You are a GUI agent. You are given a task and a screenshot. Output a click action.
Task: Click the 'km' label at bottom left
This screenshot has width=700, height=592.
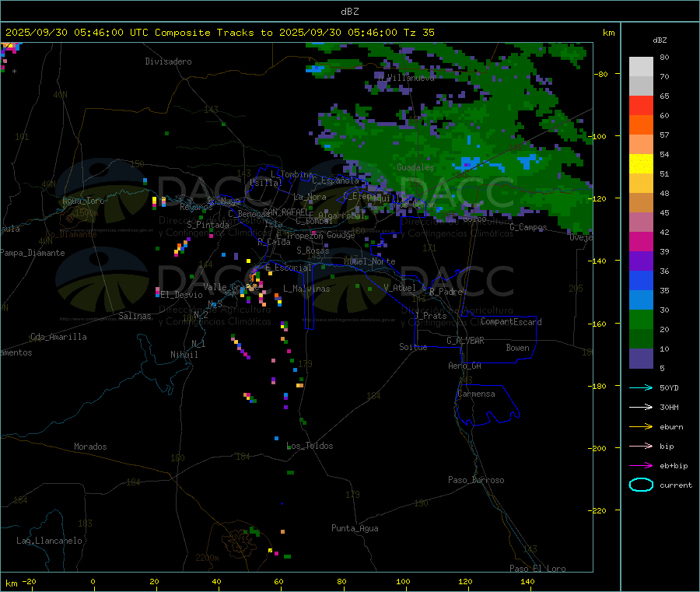point(11,583)
